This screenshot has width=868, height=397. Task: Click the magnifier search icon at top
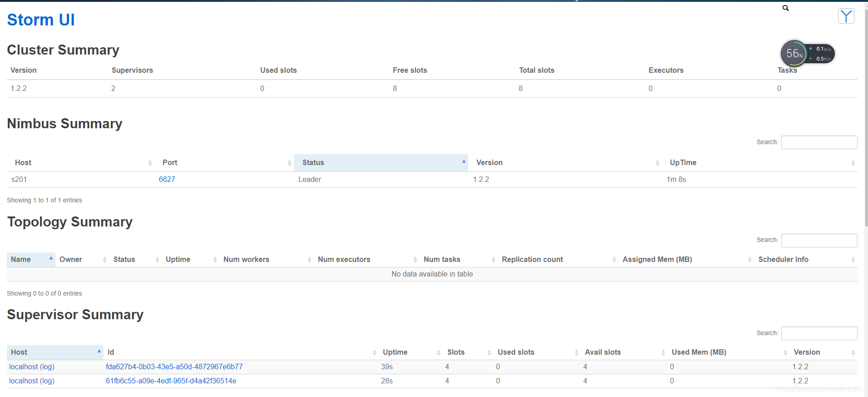(x=786, y=8)
